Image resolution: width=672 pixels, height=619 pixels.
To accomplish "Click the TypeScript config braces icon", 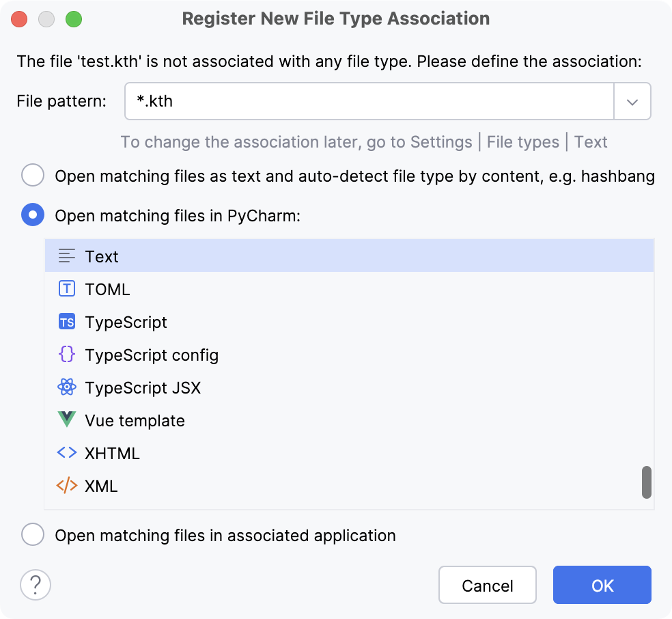I will 66,354.
